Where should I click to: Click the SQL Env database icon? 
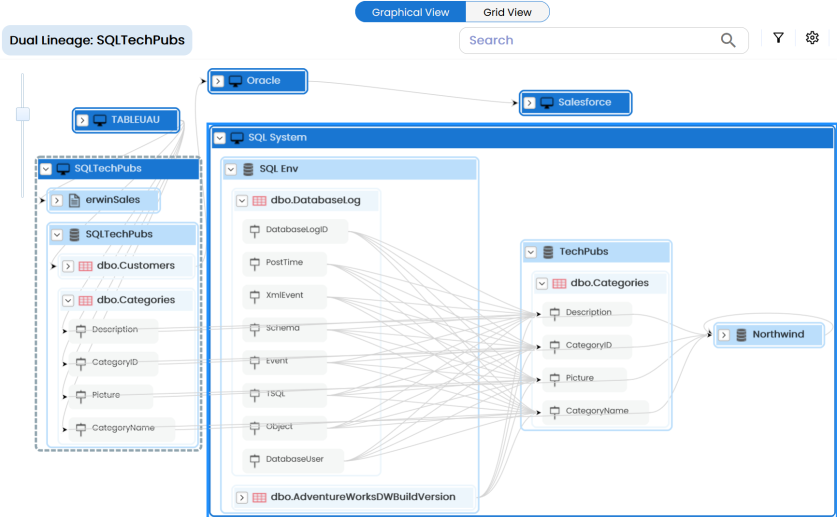tap(248, 169)
